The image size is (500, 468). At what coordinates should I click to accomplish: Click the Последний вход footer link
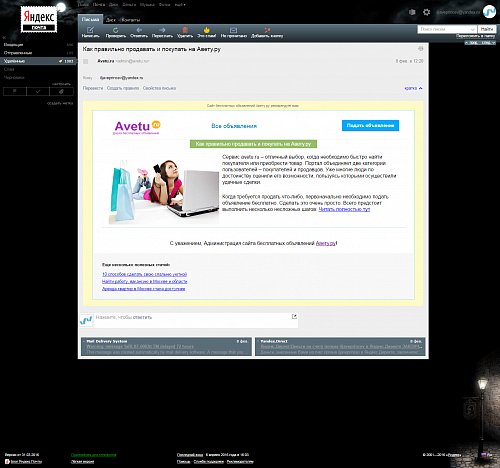coord(190,455)
